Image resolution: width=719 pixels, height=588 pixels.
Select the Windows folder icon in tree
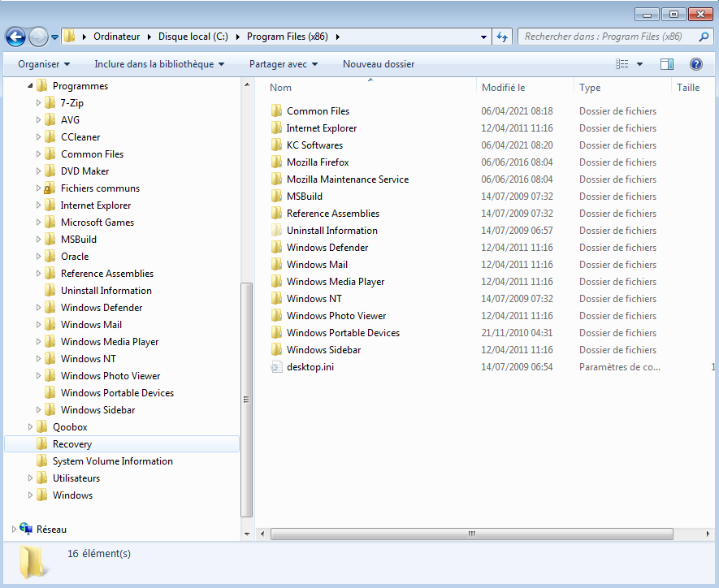(41, 495)
